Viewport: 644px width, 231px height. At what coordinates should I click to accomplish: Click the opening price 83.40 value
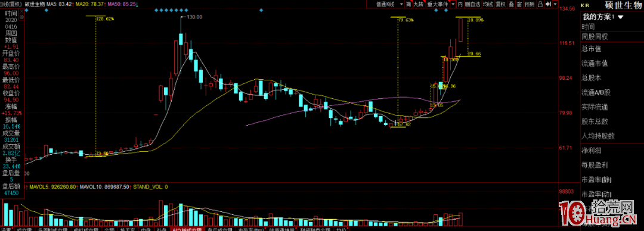click(11, 60)
